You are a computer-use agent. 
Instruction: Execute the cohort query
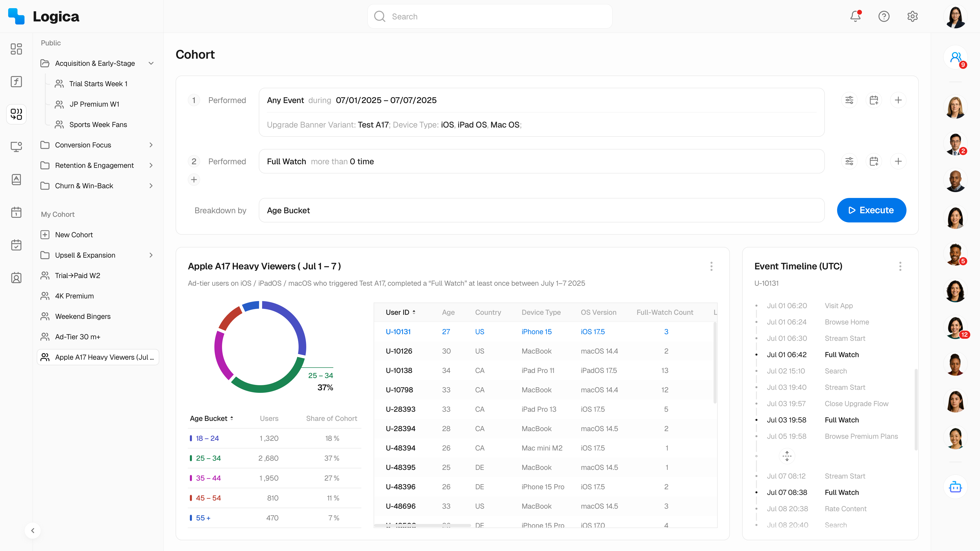click(x=871, y=210)
